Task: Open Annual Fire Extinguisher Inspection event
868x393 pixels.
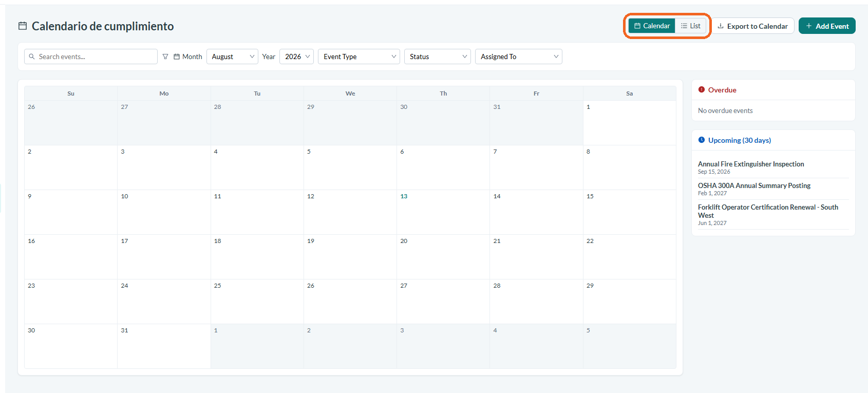Action: click(751, 164)
